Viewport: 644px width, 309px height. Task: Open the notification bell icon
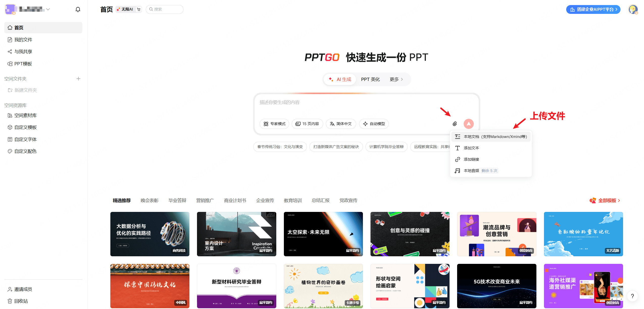(x=78, y=9)
